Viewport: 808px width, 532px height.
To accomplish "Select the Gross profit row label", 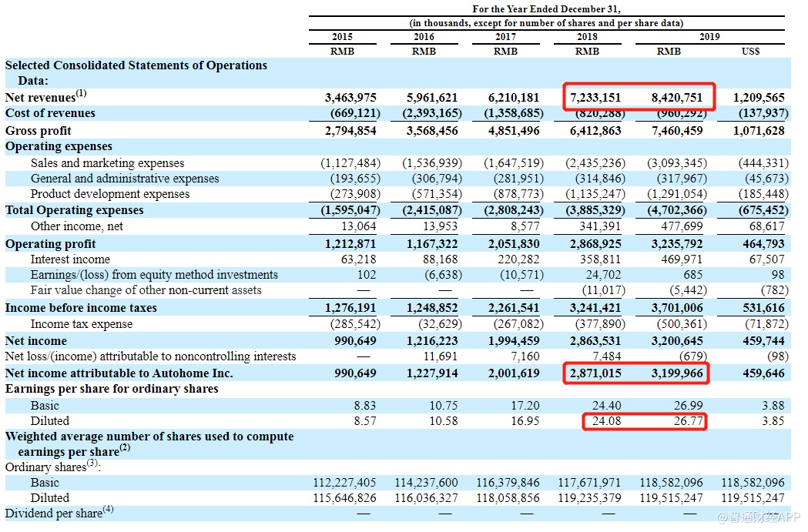I will pos(39,131).
